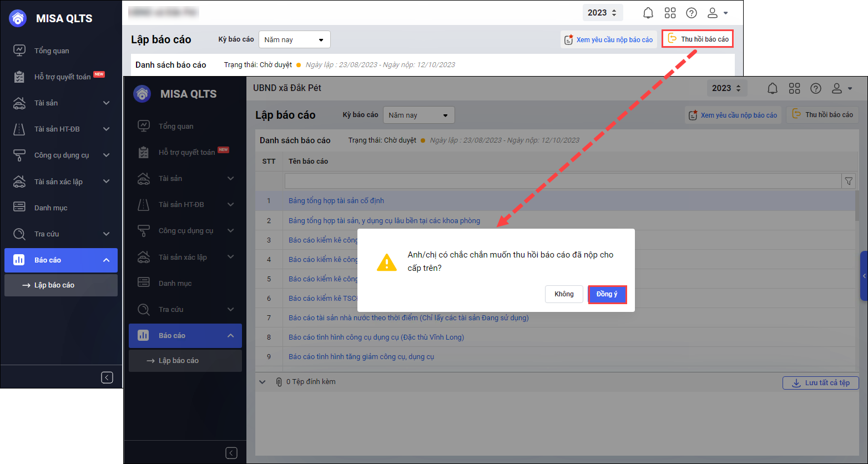Select Lập báo cáo submenu, front window
Screen dimensions: 868x464
185,361
